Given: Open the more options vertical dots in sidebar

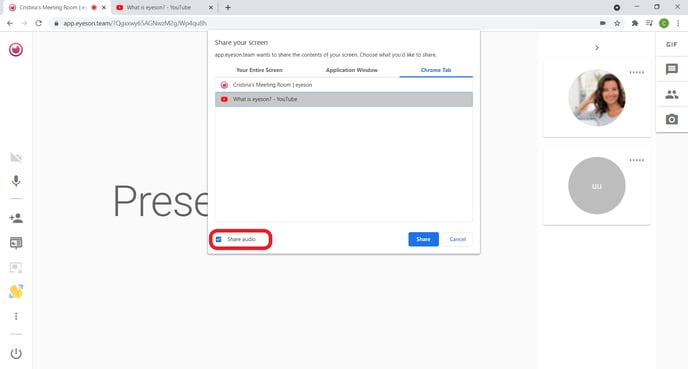Looking at the screenshot, I should pos(16,316).
